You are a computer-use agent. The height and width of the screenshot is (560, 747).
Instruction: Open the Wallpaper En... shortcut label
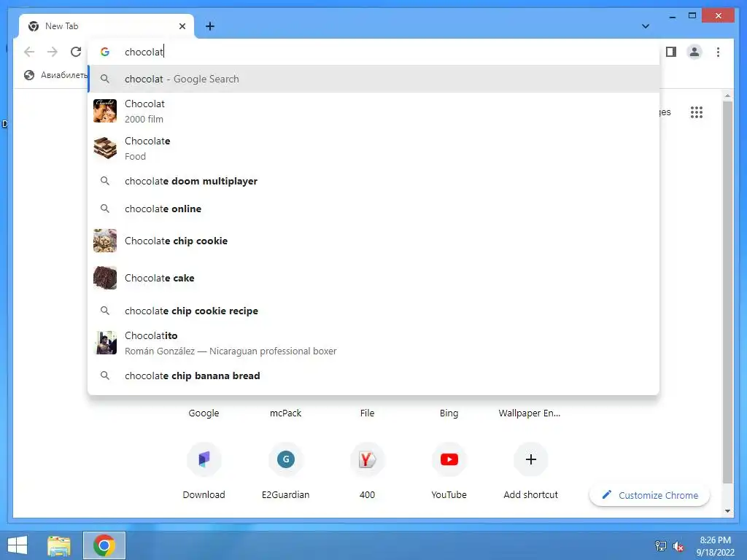tap(530, 413)
